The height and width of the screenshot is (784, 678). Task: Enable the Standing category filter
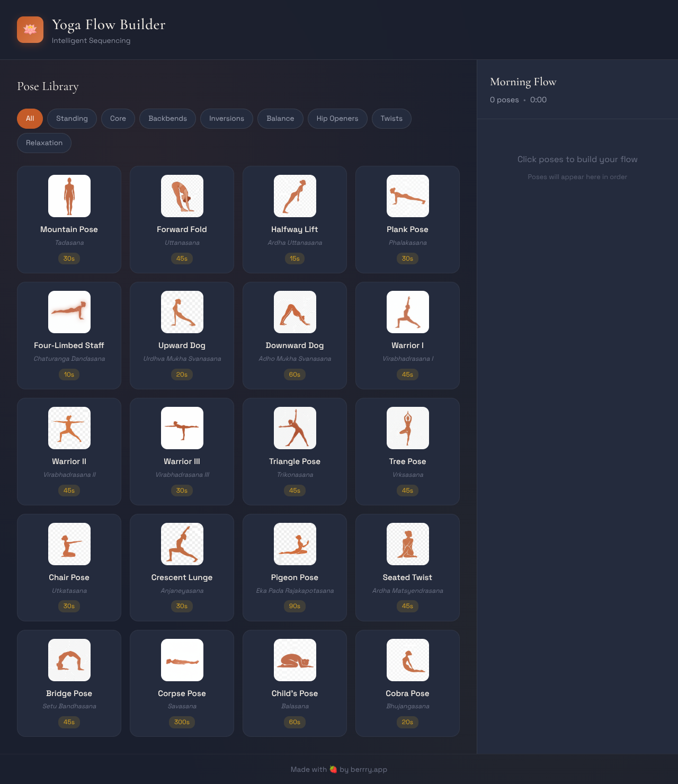[x=72, y=119]
